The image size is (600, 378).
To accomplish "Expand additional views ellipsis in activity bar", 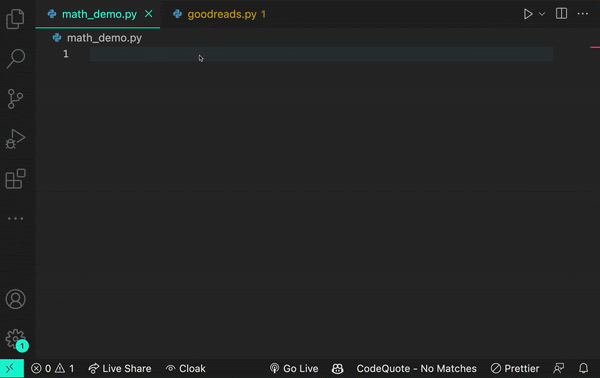I will (15, 218).
